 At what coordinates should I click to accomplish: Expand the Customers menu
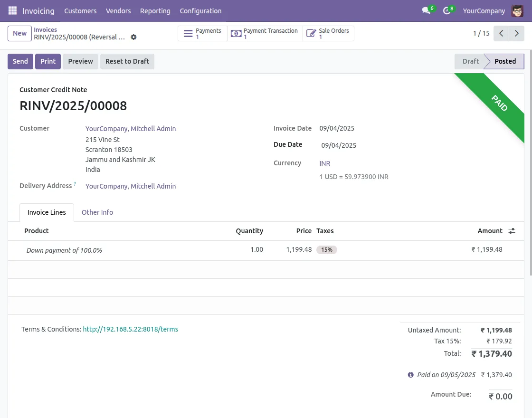click(x=80, y=10)
